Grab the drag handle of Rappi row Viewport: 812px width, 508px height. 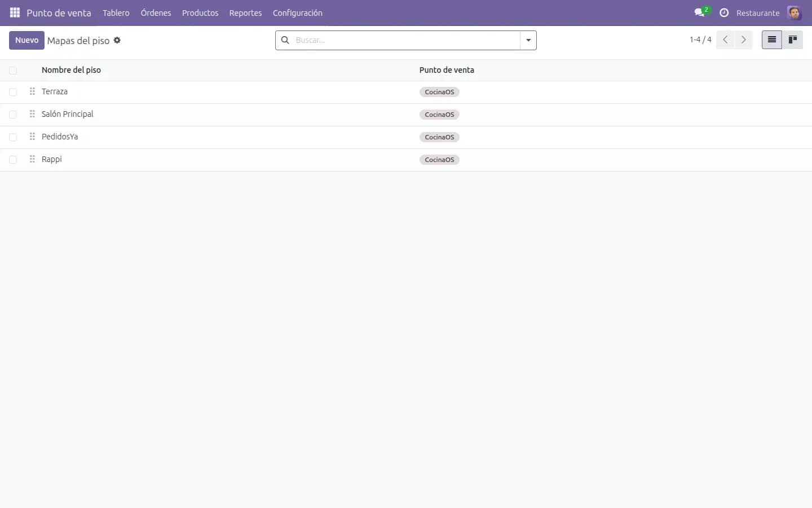point(32,159)
